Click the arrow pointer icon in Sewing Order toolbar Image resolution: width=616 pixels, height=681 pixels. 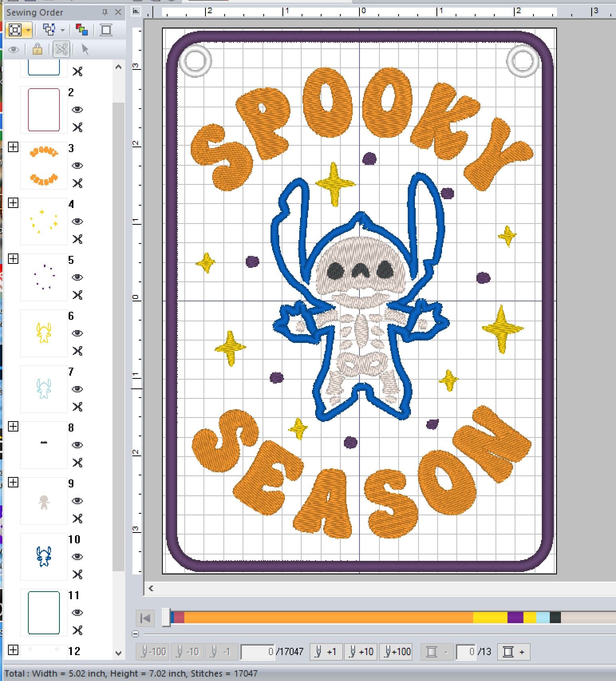(85, 49)
